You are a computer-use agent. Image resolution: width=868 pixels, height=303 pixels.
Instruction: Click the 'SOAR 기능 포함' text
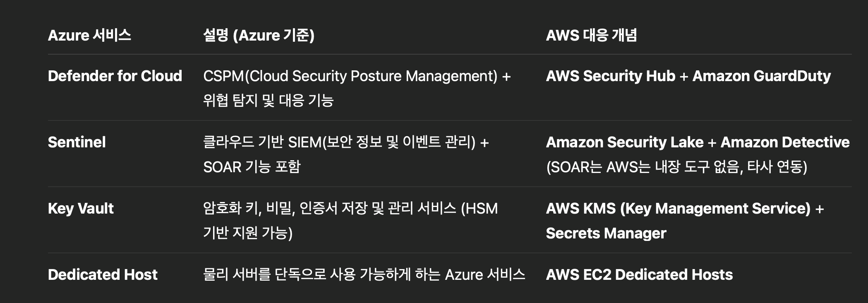tap(252, 167)
